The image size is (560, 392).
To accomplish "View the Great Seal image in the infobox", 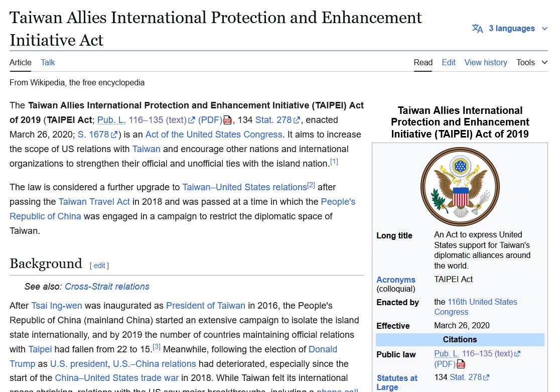I will click(460, 187).
